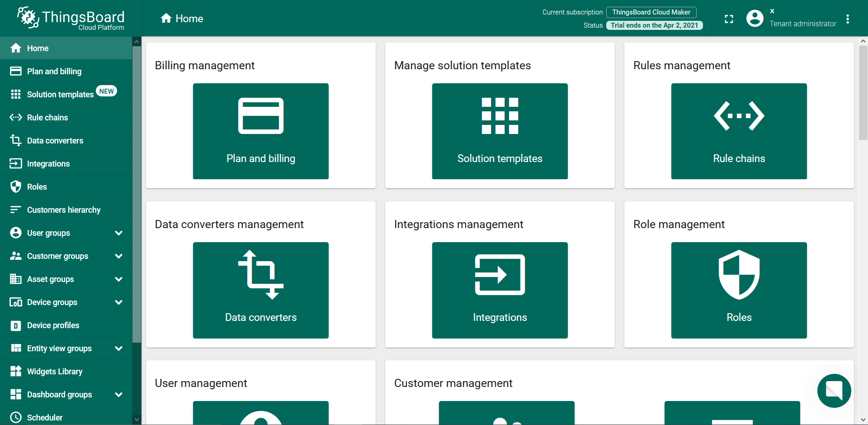Select Customers hierarchy in sidebar
The image size is (868, 425).
(63, 210)
